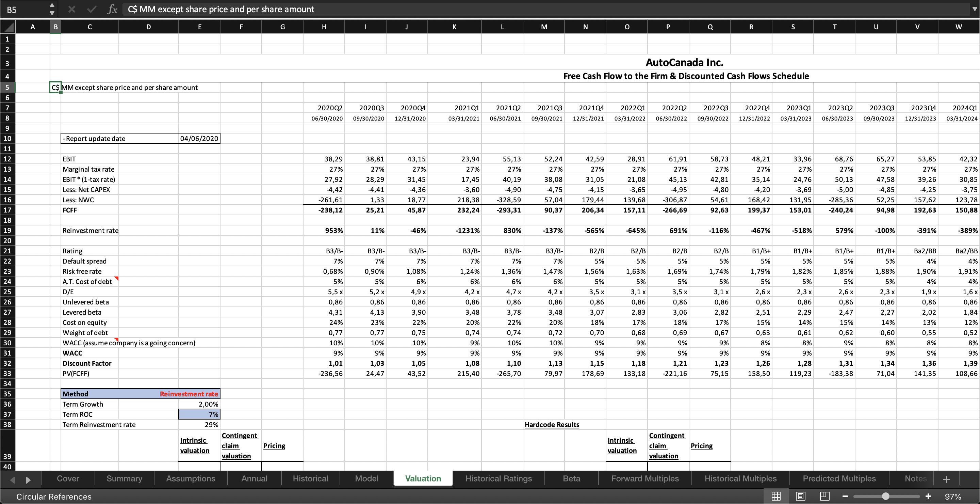This screenshot has height=504, width=980.
Task: Zoom in with the plus button
Action: click(928, 497)
